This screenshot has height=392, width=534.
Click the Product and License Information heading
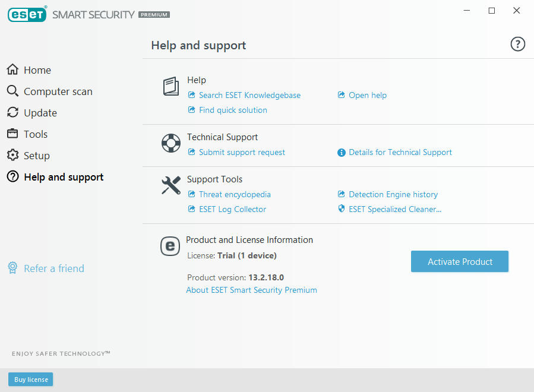pyautogui.click(x=249, y=240)
